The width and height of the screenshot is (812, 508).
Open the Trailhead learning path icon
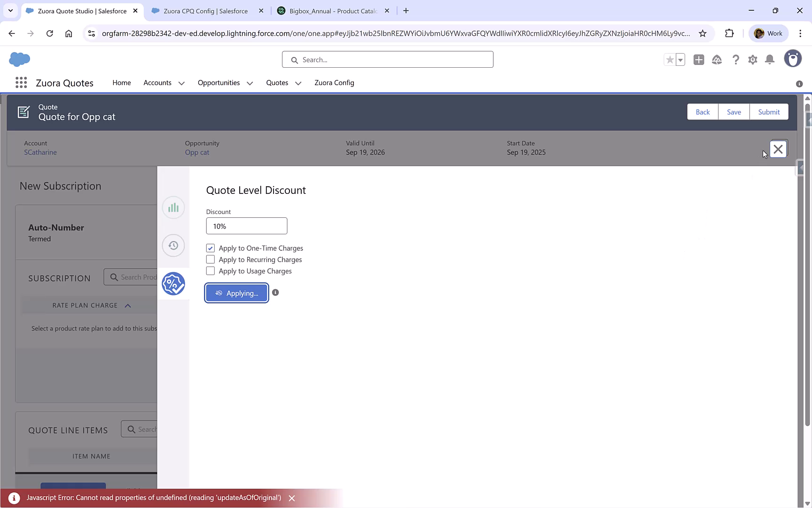[x=717, y=60]
